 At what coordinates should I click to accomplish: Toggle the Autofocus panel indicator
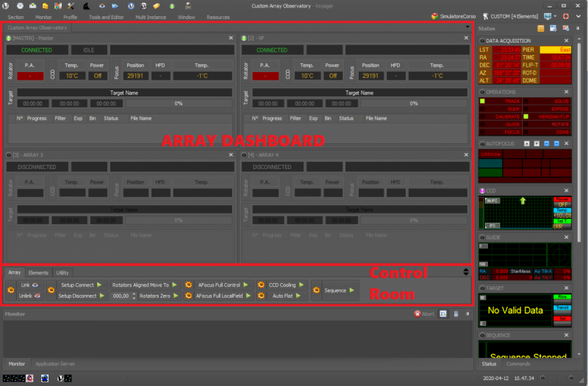tap(482, 143)
